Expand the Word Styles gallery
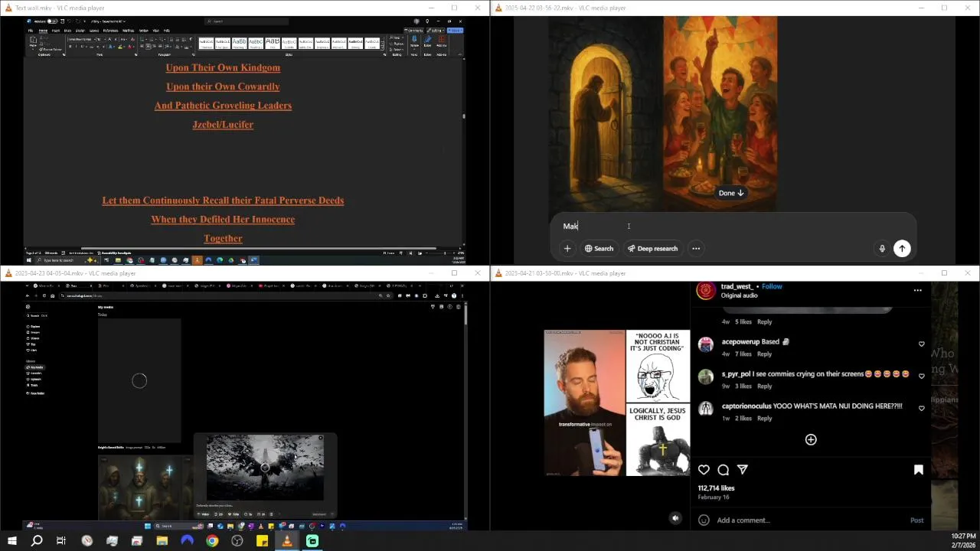Screen dimensions: 980x551 (381, 47)
